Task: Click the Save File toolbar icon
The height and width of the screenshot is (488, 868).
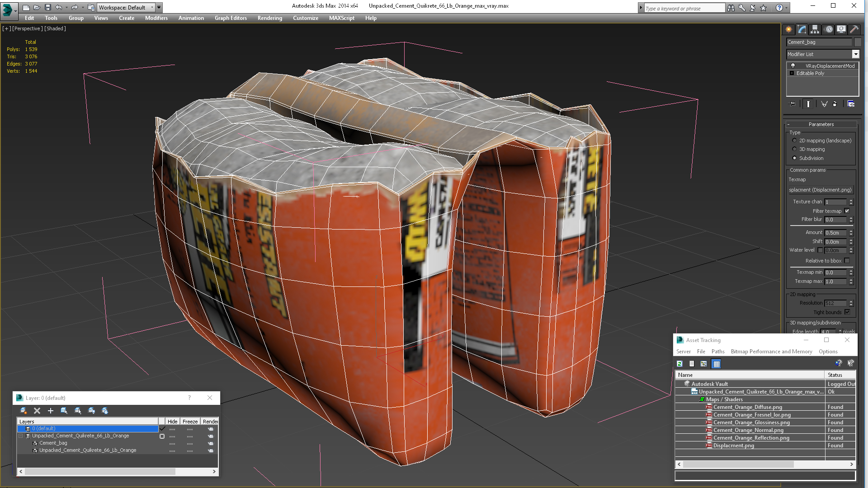Action: coord(48,7)
